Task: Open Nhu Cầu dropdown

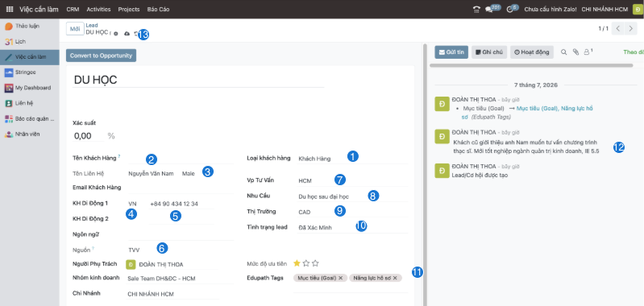Action: [x=352, y=196]
